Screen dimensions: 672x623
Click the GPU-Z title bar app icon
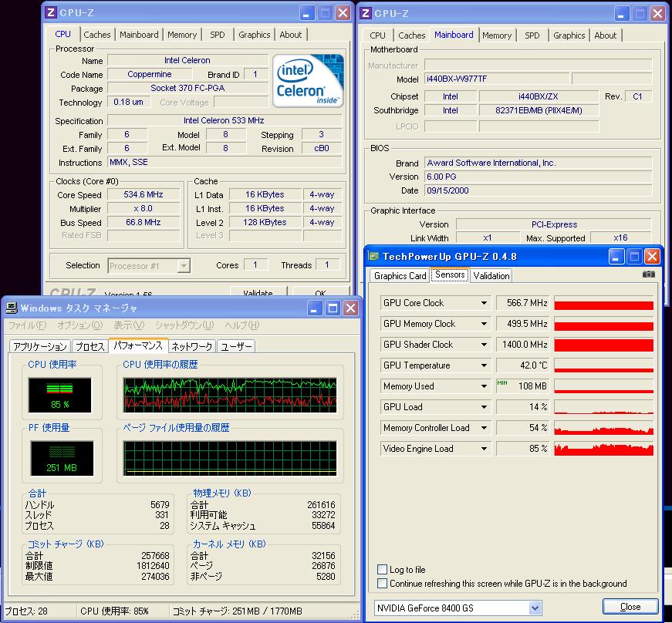click(x=373, y=256)
